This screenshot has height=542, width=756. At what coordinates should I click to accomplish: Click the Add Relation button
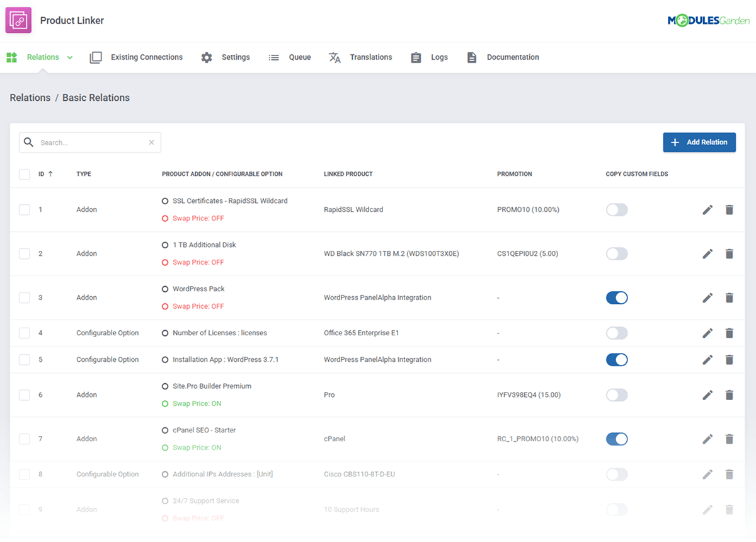(x=699, y=142)
